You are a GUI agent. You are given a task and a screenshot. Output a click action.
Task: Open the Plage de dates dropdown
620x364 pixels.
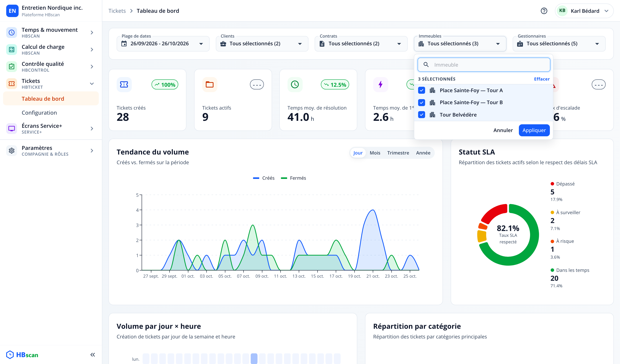163,44
